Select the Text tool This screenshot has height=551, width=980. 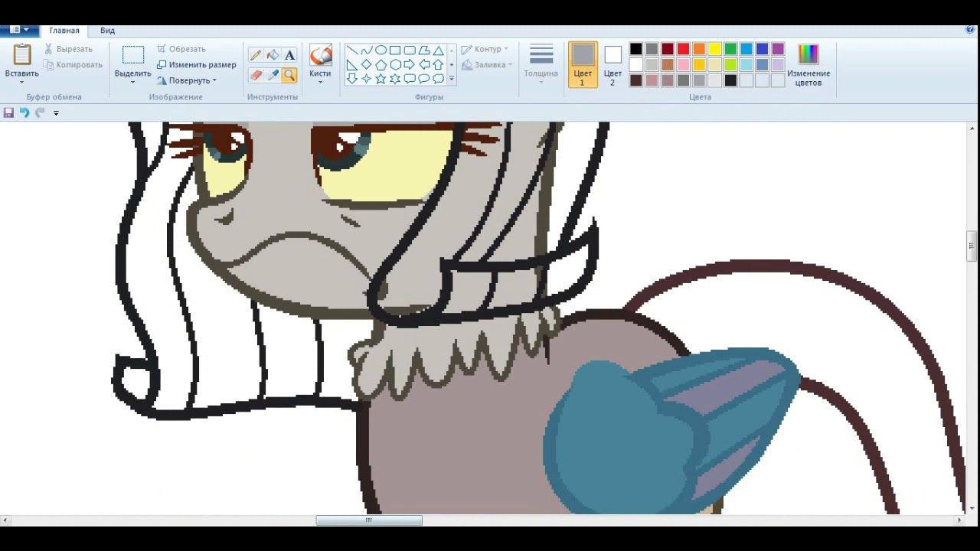[289, 55]
